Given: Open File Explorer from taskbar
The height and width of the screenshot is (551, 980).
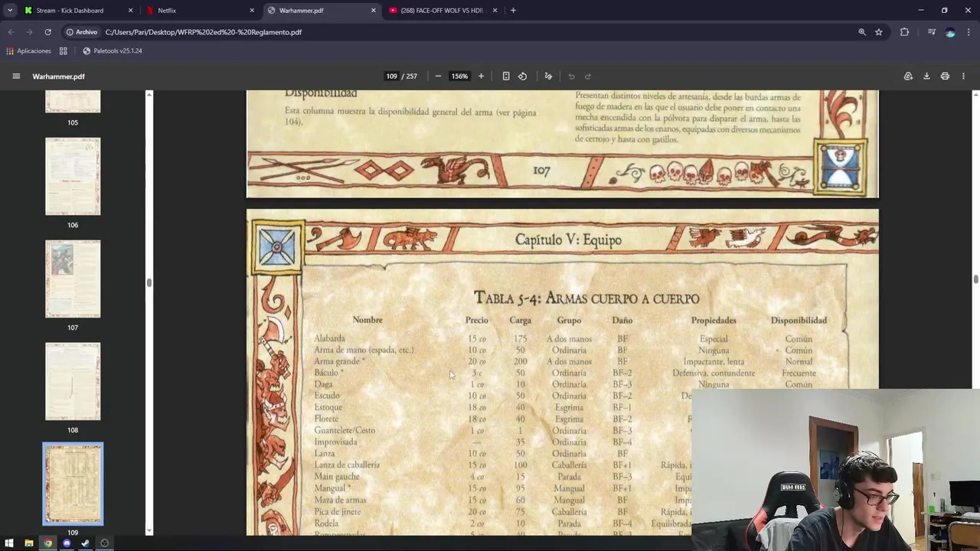Looking at the screenshot, I should point(28,543).
